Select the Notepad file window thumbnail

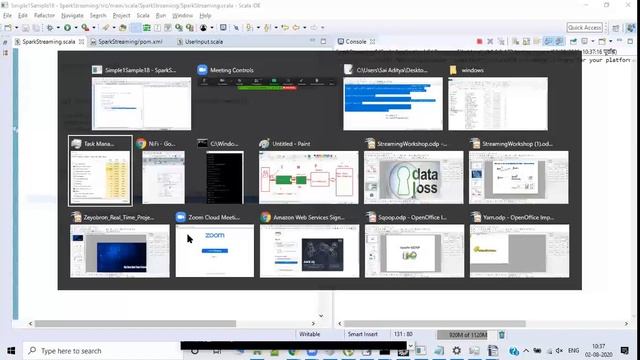(393, 104)
